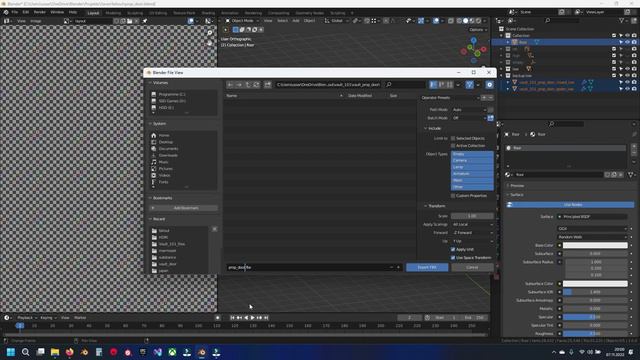
Task: Toggle Empty object type
Action: click(x=472, y=154)
